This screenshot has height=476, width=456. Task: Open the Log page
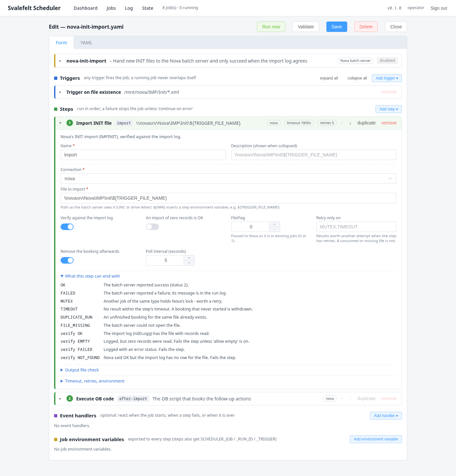tap(129, 8)
